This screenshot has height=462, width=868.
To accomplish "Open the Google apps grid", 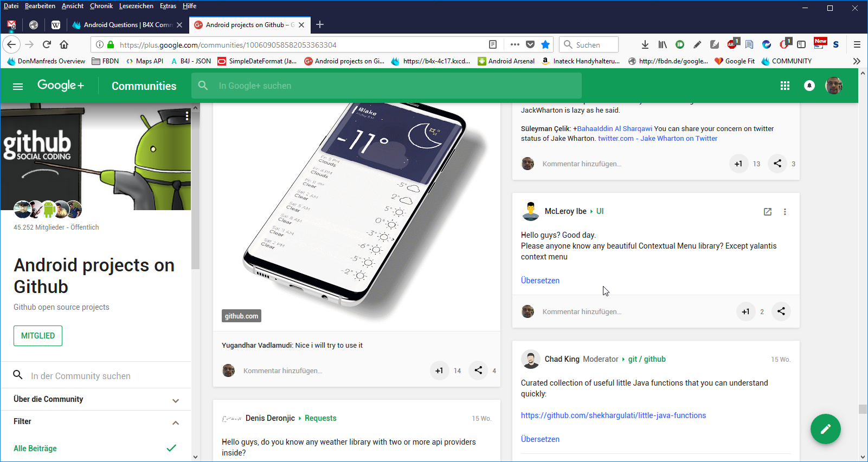I will pyautogui.click(x=785, y=86).
